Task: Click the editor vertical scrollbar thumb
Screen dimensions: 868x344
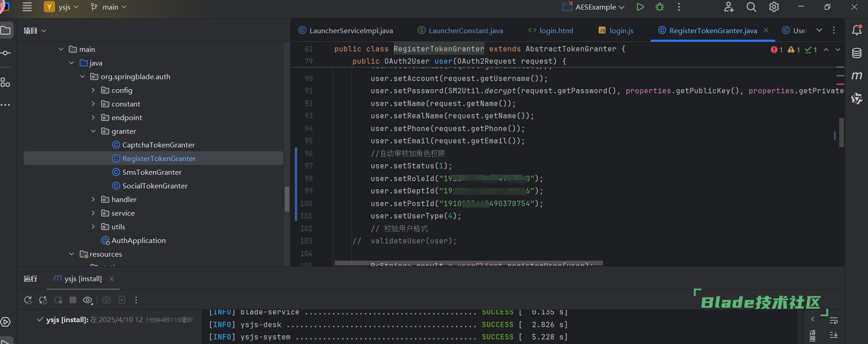Action: point(842,132)
